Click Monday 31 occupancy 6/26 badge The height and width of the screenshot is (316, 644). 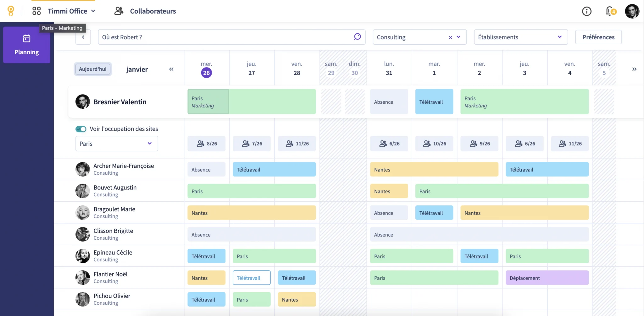pos(389,144)
